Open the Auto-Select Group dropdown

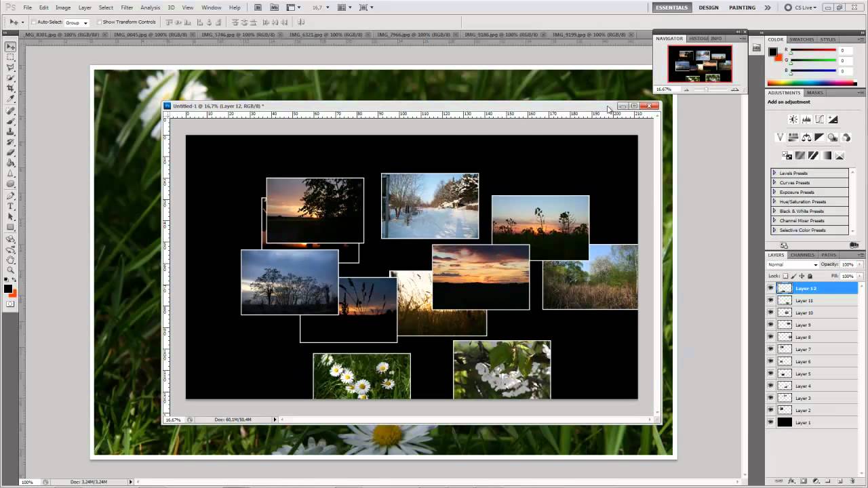pos(77,22)
